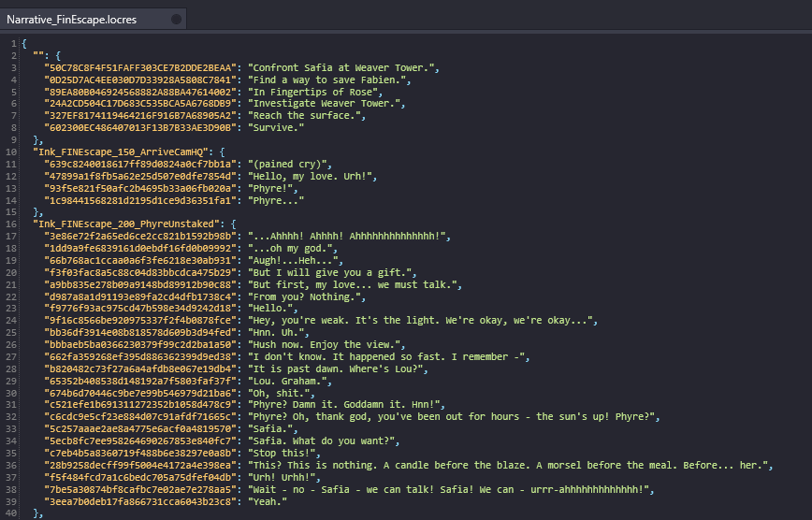Click string "Hnn. Uh."
The height and width of the screenshot is (520, 812).
pos(275,332)
